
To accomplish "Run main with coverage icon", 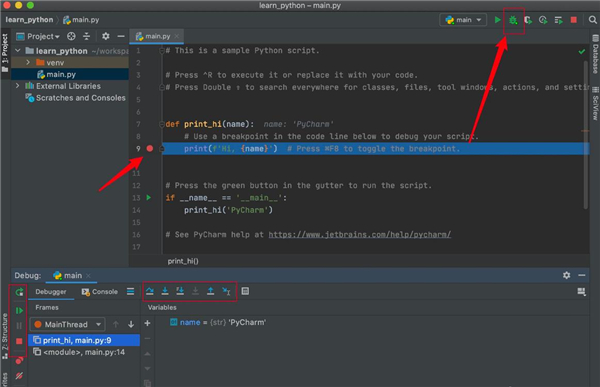I will click(528, 20).
